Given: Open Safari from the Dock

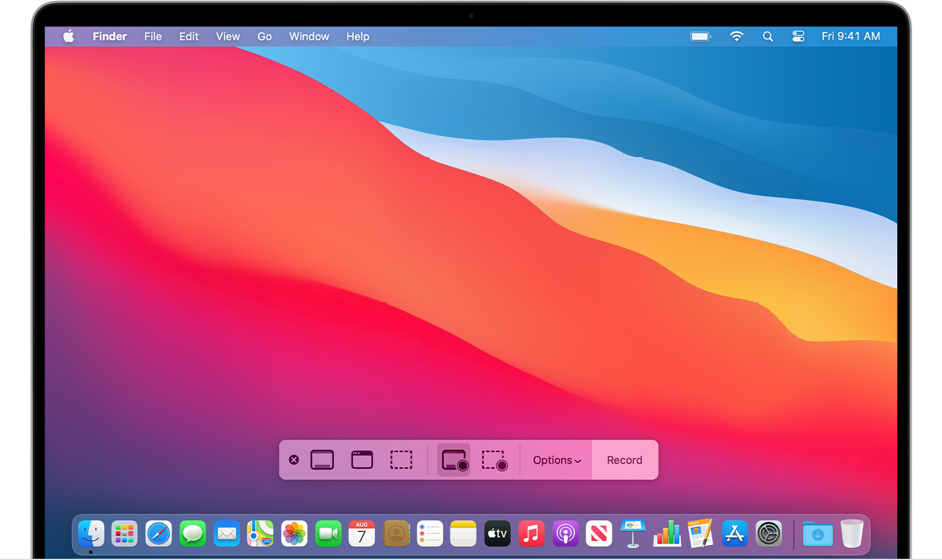Looking at the screenshot, I should point(158,533).
